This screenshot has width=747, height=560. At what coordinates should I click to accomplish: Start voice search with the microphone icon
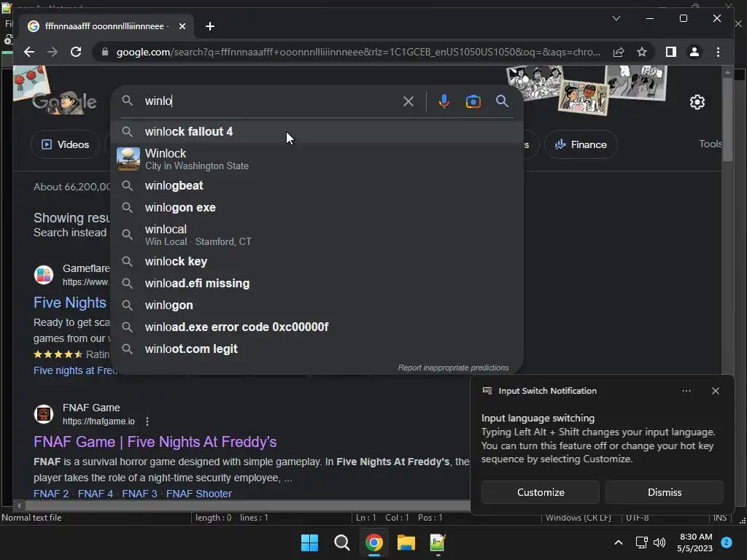(x=444, y=101)
